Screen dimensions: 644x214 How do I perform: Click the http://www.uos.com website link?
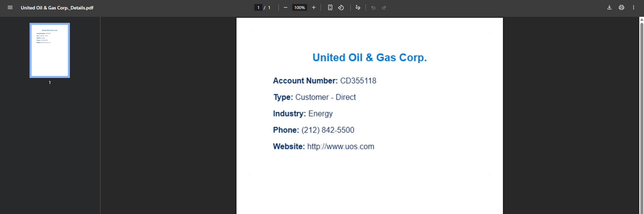tap(341, 146)
